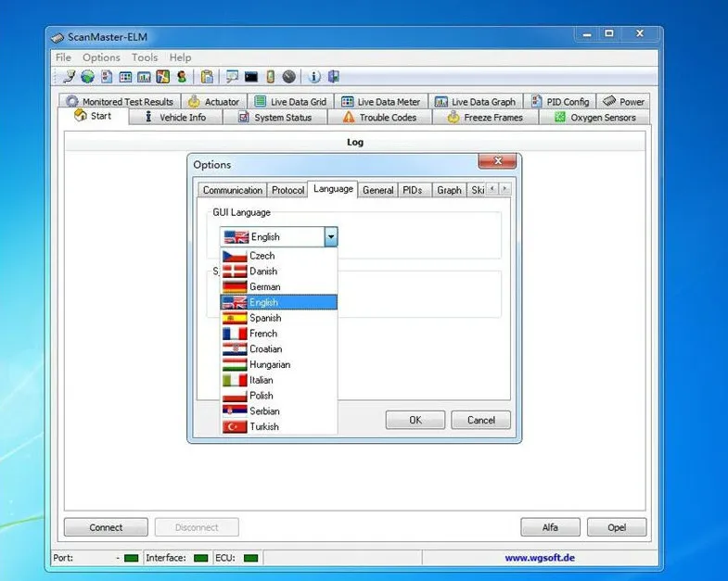The height and width of the screenshot is (581, 728).
Task: Click the magnifier window toolbar icon
Action: [x=232, y=77]
